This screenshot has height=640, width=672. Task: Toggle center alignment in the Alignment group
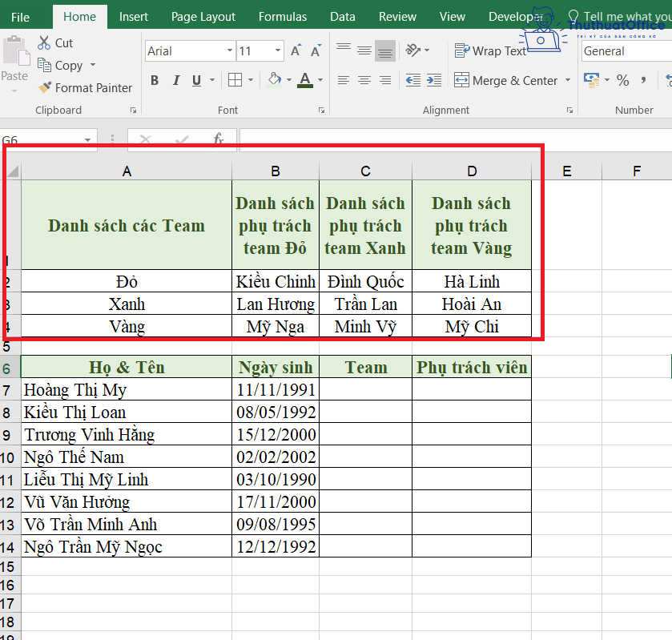pyautogui.click(x=364, y=80)
